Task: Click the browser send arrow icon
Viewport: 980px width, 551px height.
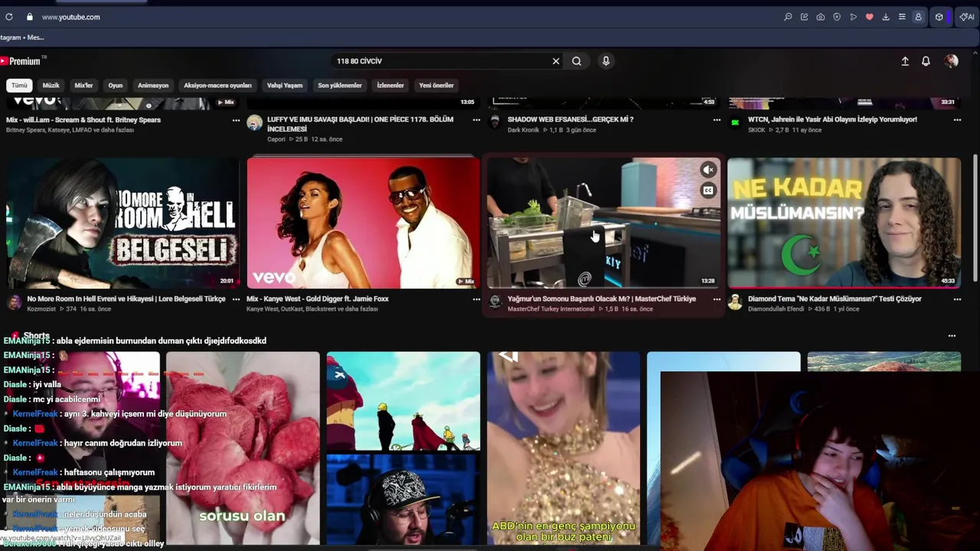Action: pos(853,17)
